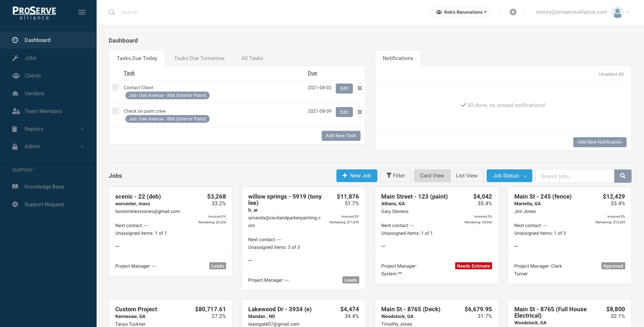Click the Dashboard clock icon

coord(15,40)
